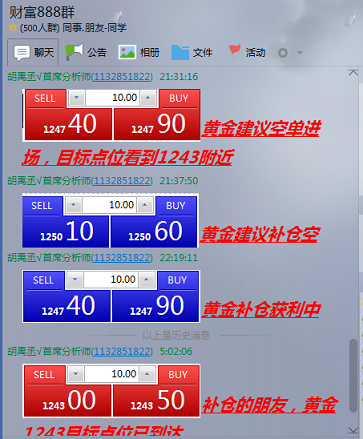This screenshot has height=439, width=363.
Task: Click the blue 1247 40 SELL image at 22:19:11
Action: [x=67, y=306]
